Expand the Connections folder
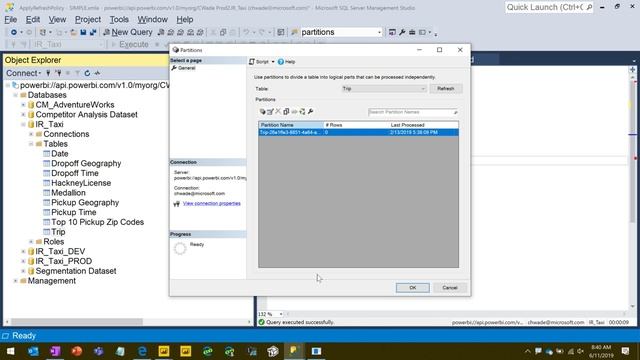This screenshot has height=360, width=640. pyautogui.click(x=31, y=134)
